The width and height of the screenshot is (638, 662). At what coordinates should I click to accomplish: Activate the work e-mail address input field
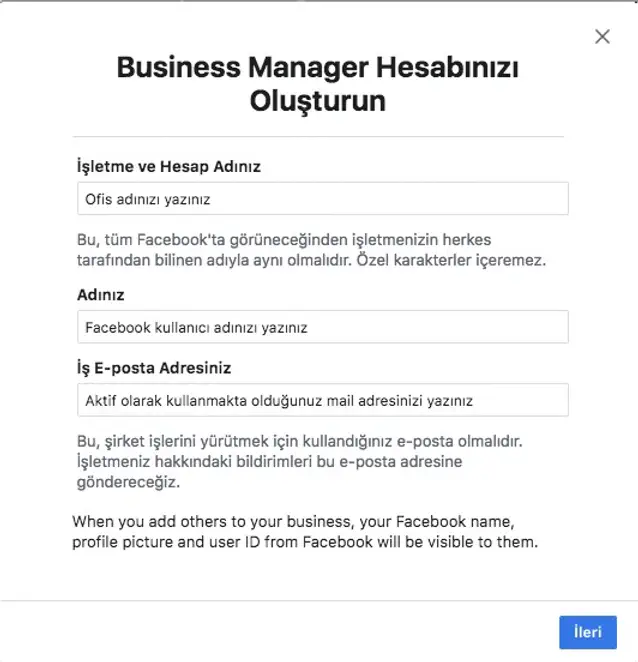(323, 400)
